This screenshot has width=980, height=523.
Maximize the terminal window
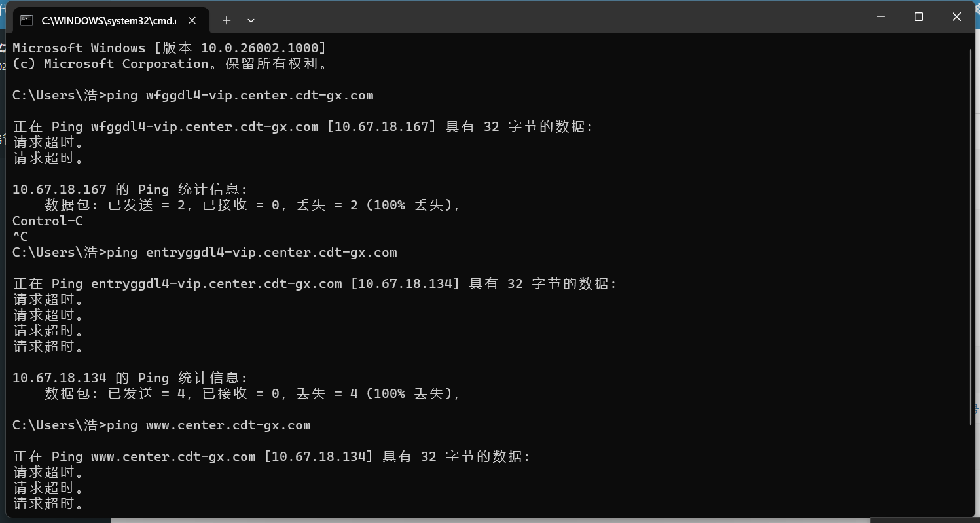click(x=918, y=17)
